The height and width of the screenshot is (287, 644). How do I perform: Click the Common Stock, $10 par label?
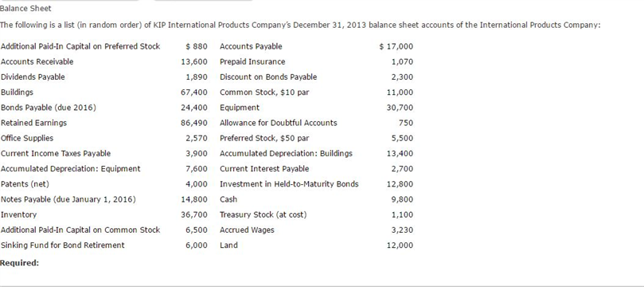click(264, 92)
